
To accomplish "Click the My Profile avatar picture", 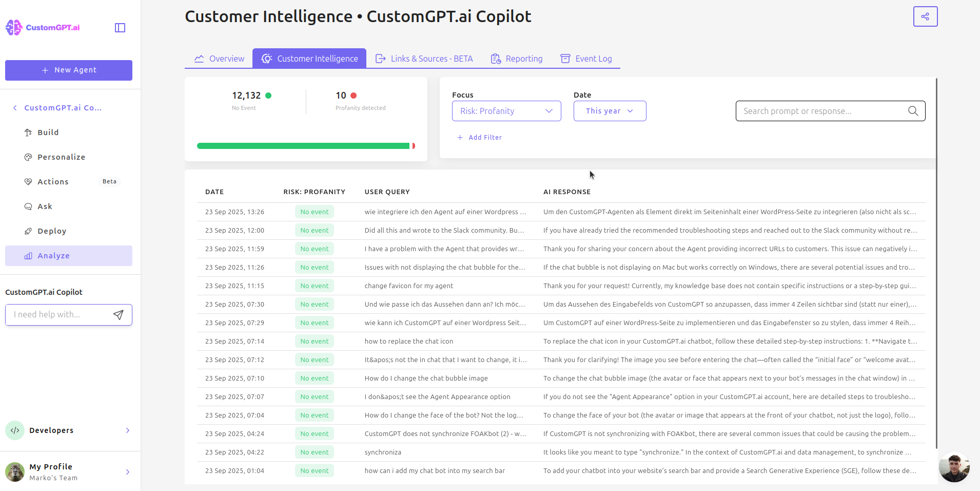I will [x=15, y=471].
